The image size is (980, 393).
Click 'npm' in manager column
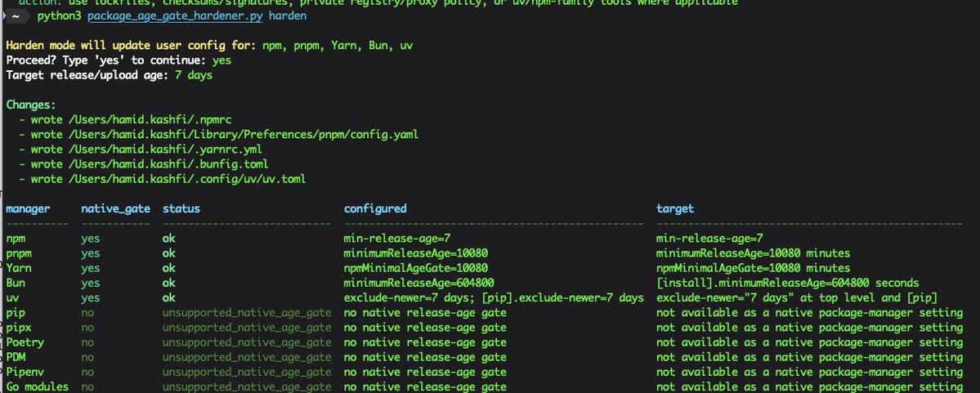16,239
